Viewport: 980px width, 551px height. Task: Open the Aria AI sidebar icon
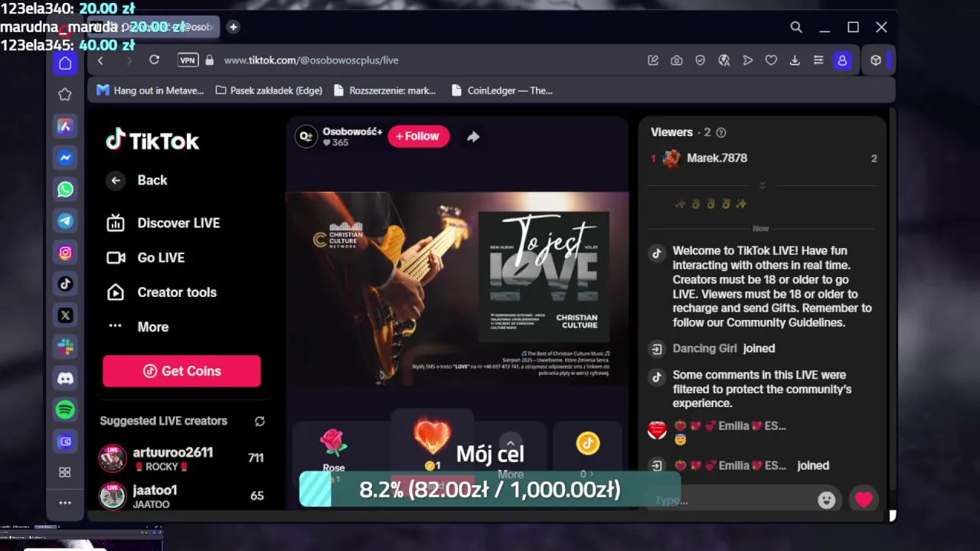(x=65, y=126)
